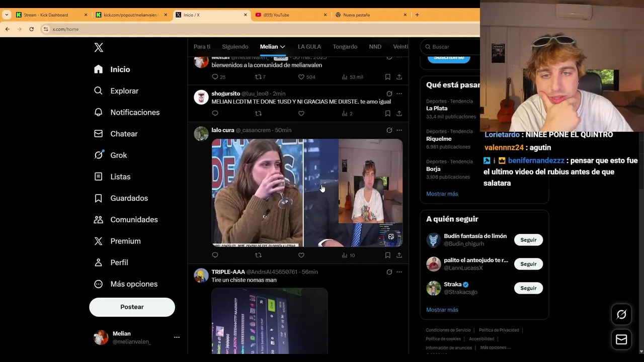Image resolution: width=644 pixels, height=362 pixels.
Task: Switch to Siguiendo tab
Action: click(235, 47)
